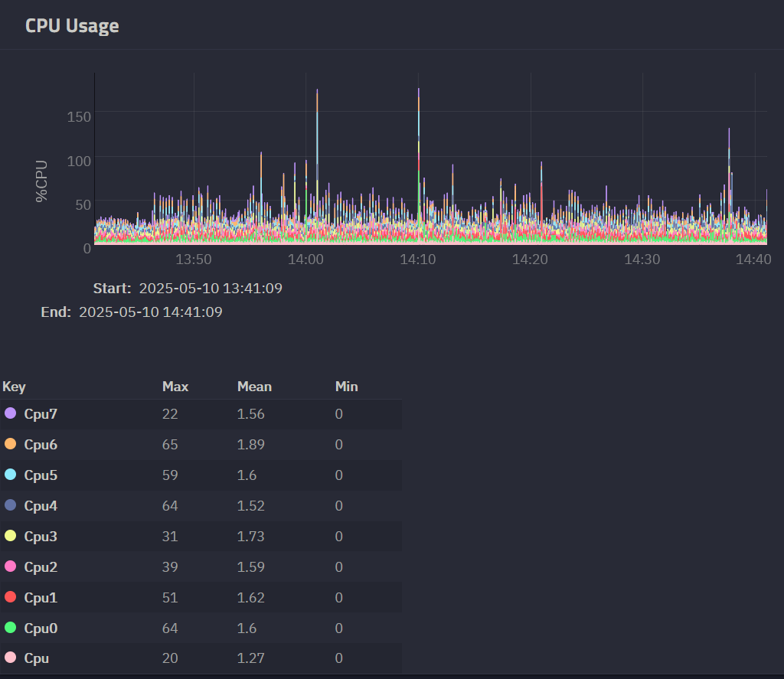Viewport: 784px width, 679px height.
Task: Select the aggregate Cpu legend label
Action: [37, 658]
